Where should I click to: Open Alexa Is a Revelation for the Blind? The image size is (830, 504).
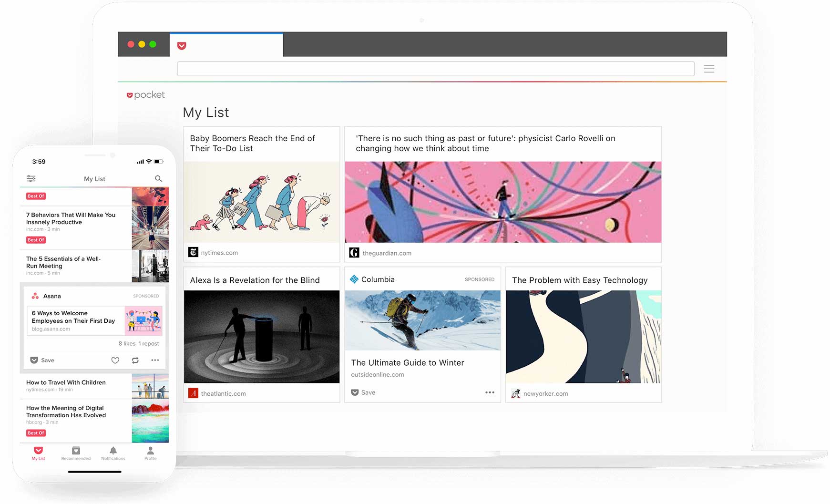pyautogui.click(x=255, y=280)
